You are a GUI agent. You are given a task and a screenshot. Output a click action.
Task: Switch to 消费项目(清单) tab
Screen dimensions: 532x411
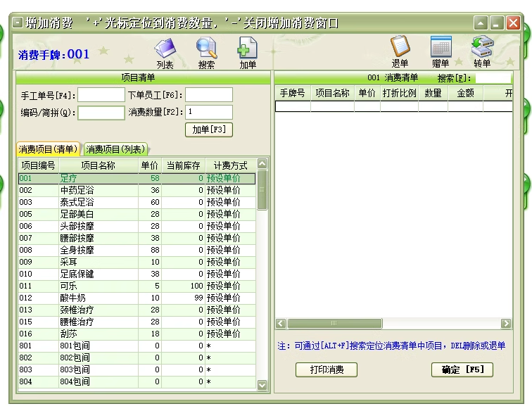(x=48, y=149)
